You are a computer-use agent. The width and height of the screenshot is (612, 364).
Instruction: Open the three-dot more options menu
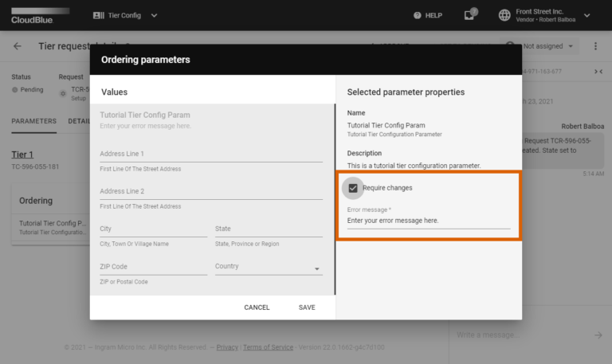click(x=595, y=46)
